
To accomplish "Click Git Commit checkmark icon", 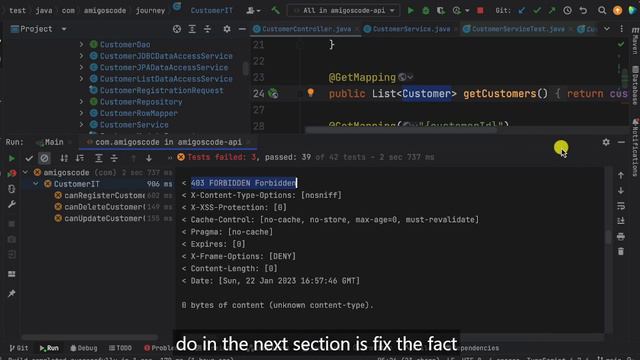I will (x=537, y=11).
